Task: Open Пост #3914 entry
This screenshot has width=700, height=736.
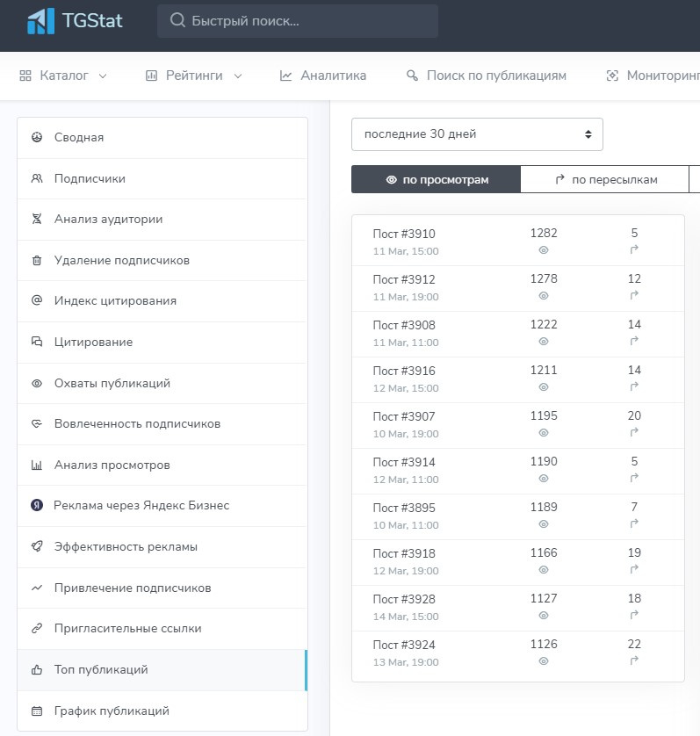Action: pyautogui.click(x=518, y=472)
